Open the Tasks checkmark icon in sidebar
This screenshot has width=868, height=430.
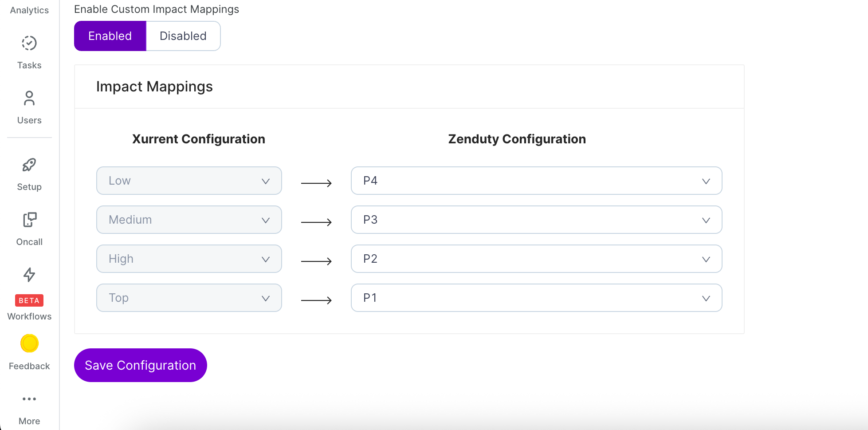click(x=29, y=43)
